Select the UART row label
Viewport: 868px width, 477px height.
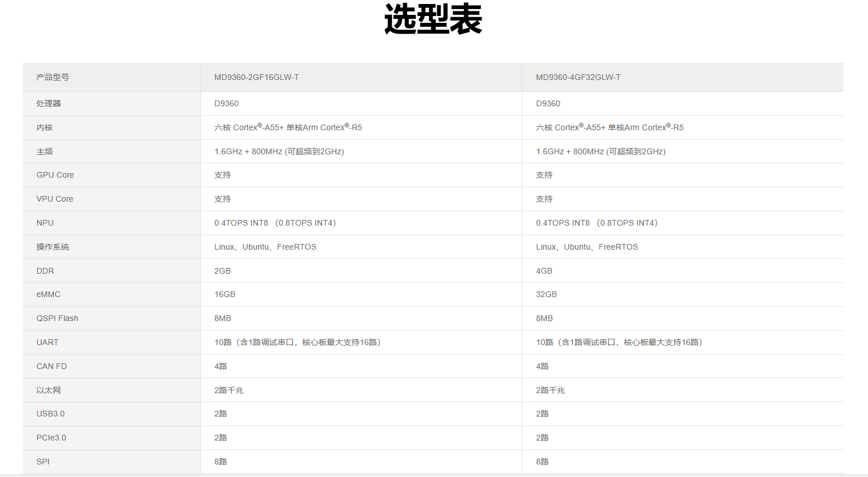(x=47, y=342)
